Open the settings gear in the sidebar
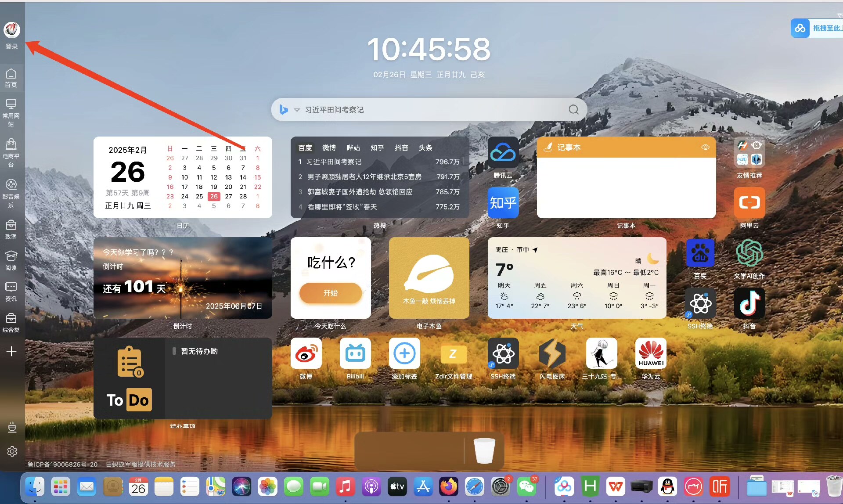The height and width of the screenshot is (504, 843). [12, 451]
